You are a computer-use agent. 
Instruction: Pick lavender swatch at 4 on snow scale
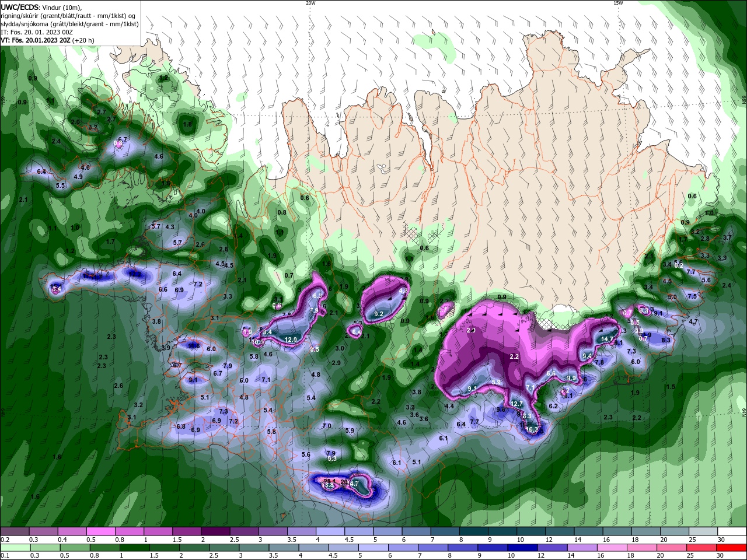330,531
